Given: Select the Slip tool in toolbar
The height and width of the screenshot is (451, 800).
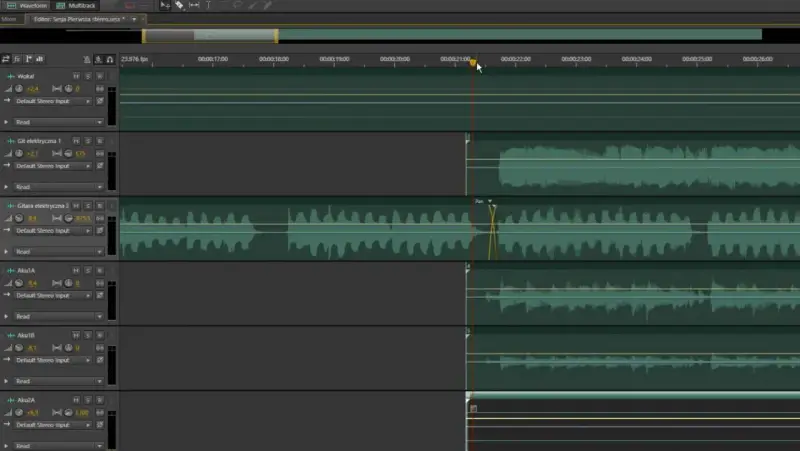Looking at the screenshot, I should [x=194, y=5].
